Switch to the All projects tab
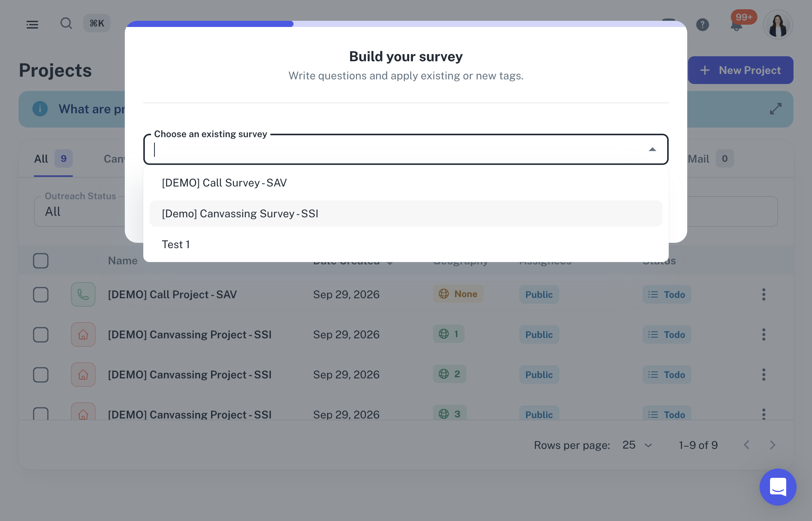 coord(53,159)
